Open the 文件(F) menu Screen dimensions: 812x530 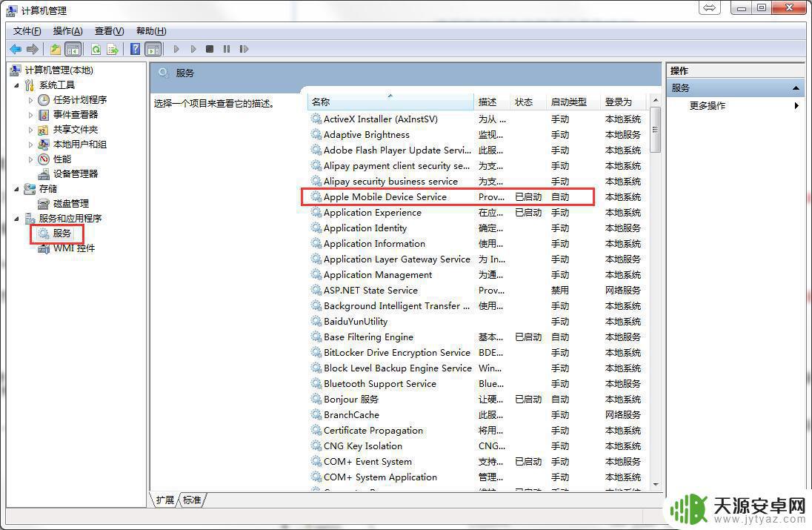point(27,31)
